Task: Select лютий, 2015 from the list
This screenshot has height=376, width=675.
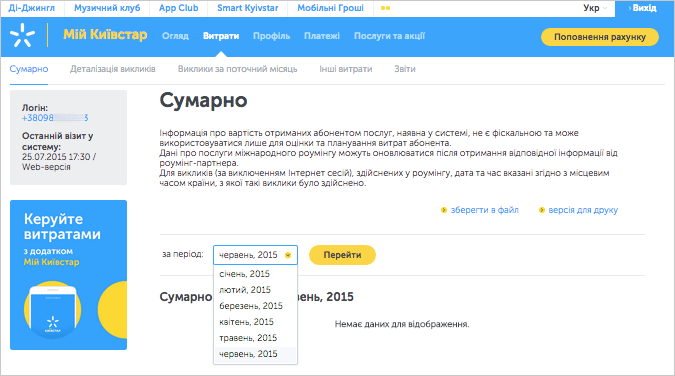Action: (x=255, y=290)
